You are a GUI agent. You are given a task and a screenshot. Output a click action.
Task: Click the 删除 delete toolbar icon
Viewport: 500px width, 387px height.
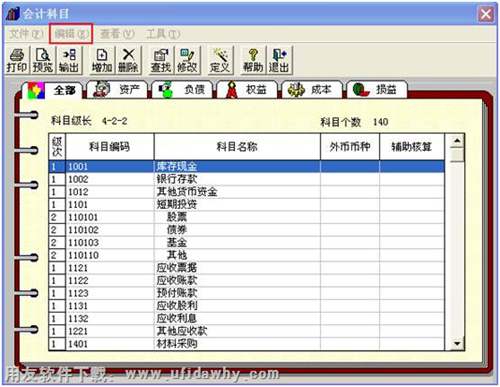pyautogui.click(x=128, y=60)
